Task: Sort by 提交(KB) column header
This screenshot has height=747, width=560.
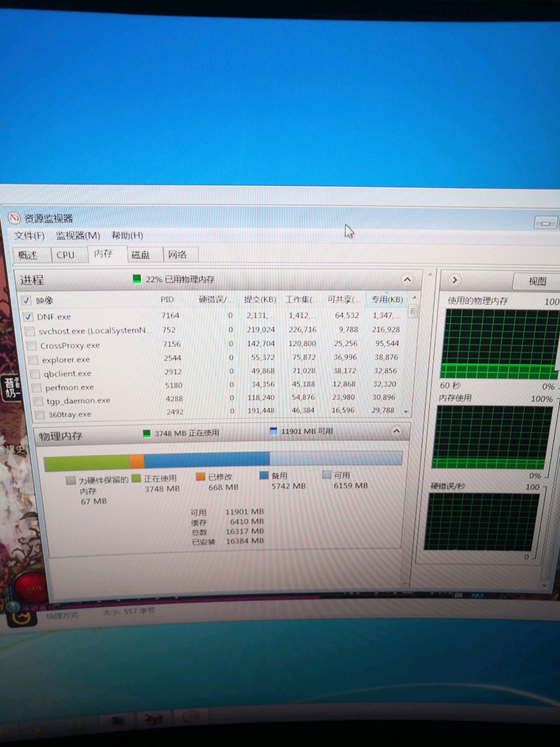Action: coord(260,299)
